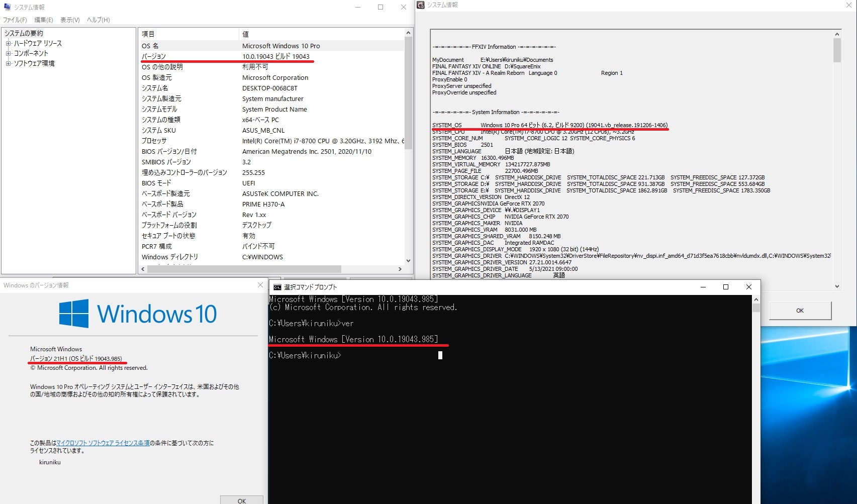
Task: Click the Windows 10 logo in version dialog
Action: (x=138, y=314)
